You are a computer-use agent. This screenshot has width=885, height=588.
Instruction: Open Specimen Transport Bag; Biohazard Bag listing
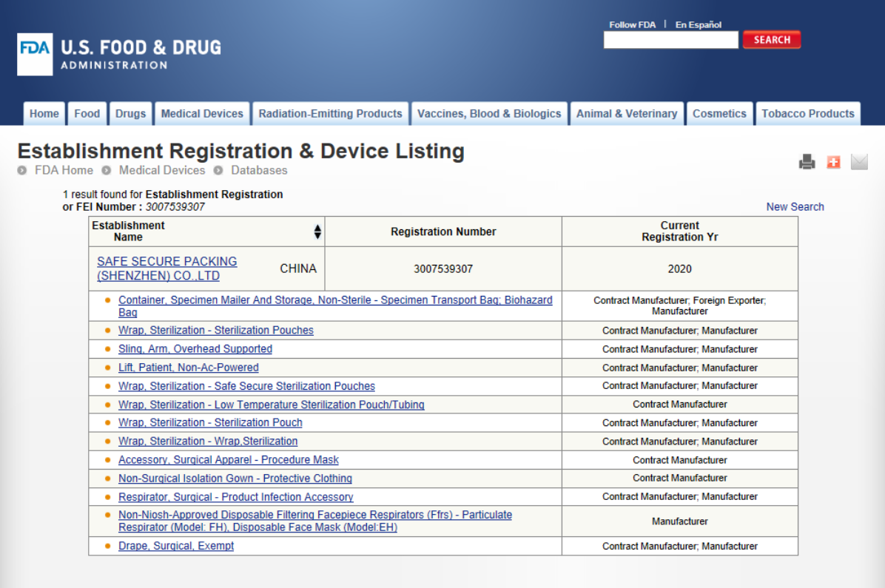click(x=335, y=306)
